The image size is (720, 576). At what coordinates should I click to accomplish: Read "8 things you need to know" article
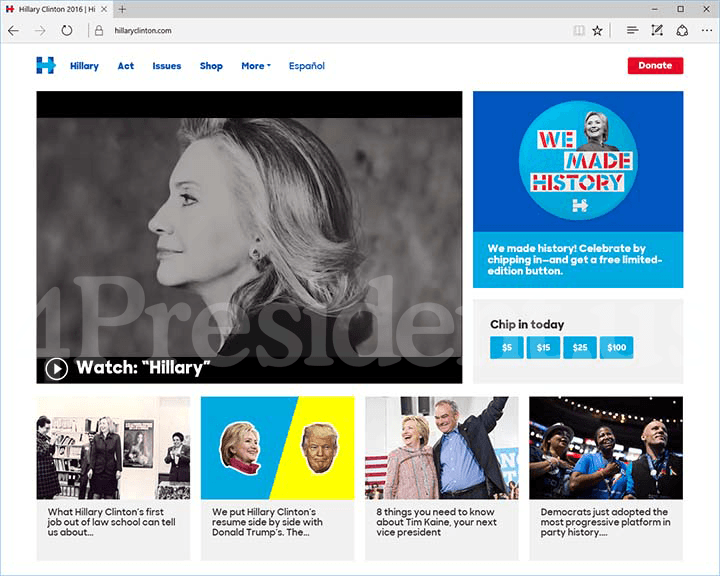[x=436, y=522]
